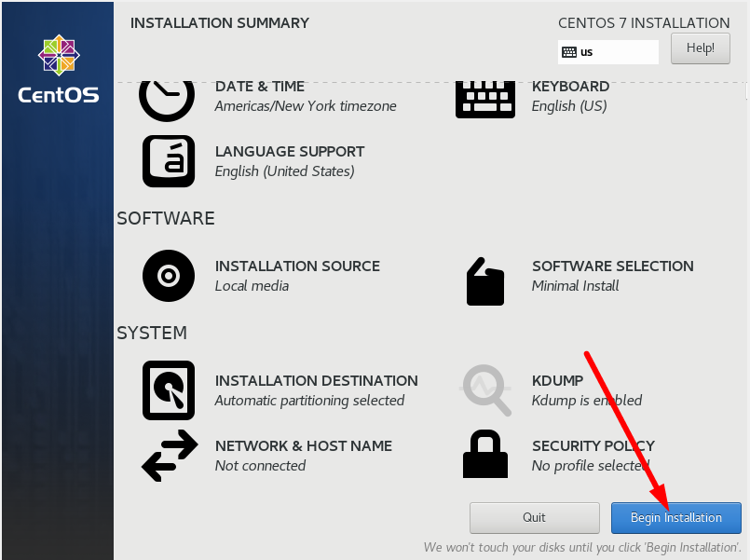Open Network & Host Name arrows icon

click(170, 456)
